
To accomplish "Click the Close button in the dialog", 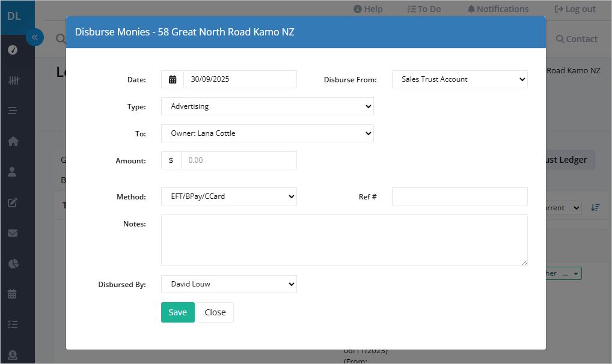I will (x=215, y=312).
